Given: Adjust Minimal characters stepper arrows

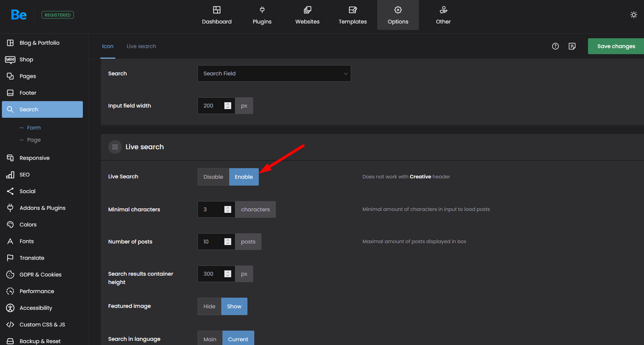Looking at the screenshot, I should 228,209.
